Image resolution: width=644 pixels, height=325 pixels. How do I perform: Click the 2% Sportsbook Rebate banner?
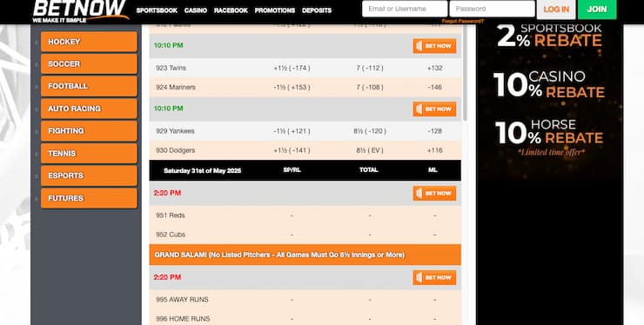pos(549,36)
